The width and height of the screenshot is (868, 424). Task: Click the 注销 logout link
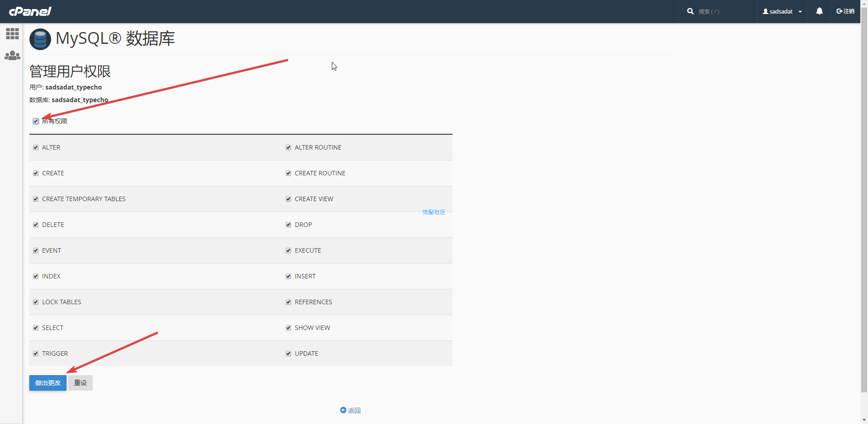coord(845,11)
